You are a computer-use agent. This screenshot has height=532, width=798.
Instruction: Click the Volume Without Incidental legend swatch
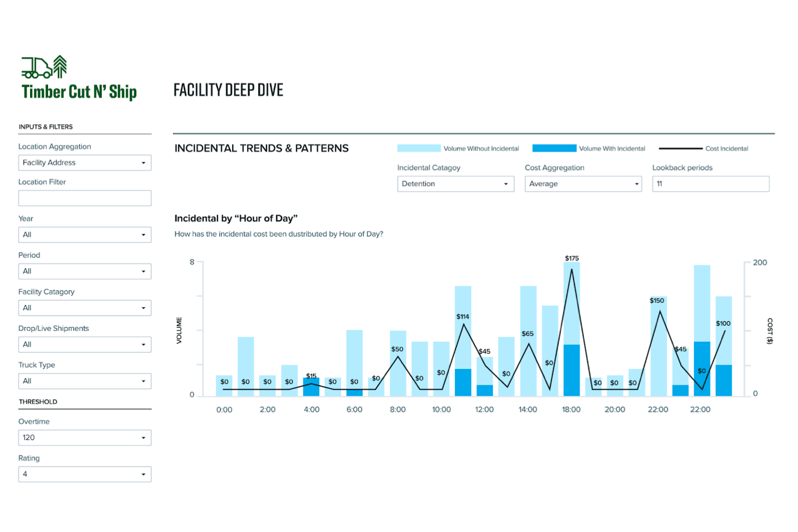[419, 148]
